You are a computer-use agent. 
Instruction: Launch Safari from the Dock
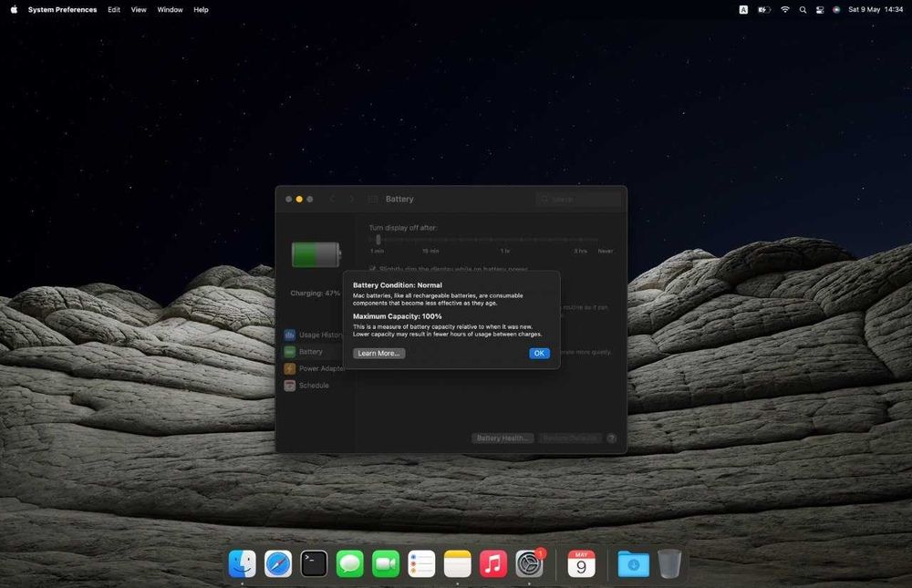(278, 563)
